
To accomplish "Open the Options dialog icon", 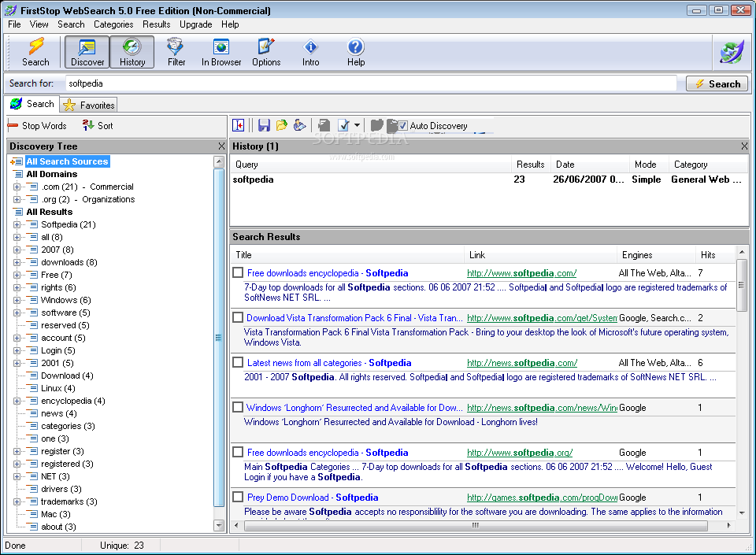I will (x=266, y=52).
